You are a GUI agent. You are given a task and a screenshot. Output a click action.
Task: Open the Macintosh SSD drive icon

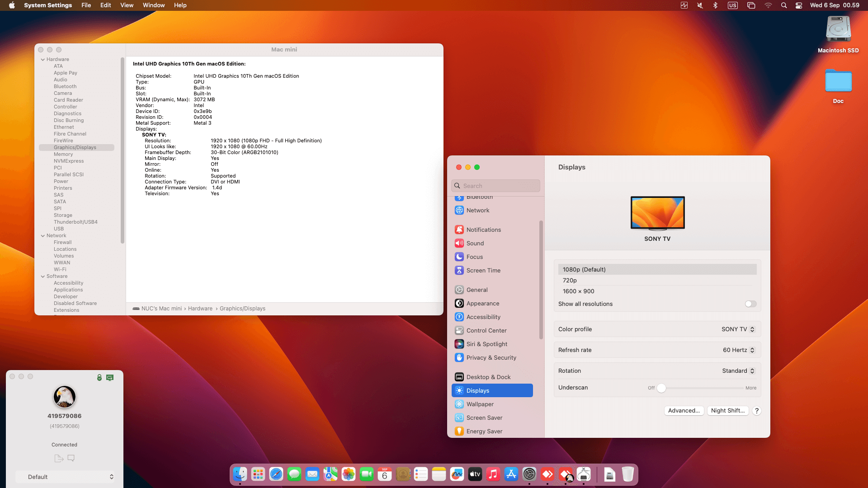[838, 29]
